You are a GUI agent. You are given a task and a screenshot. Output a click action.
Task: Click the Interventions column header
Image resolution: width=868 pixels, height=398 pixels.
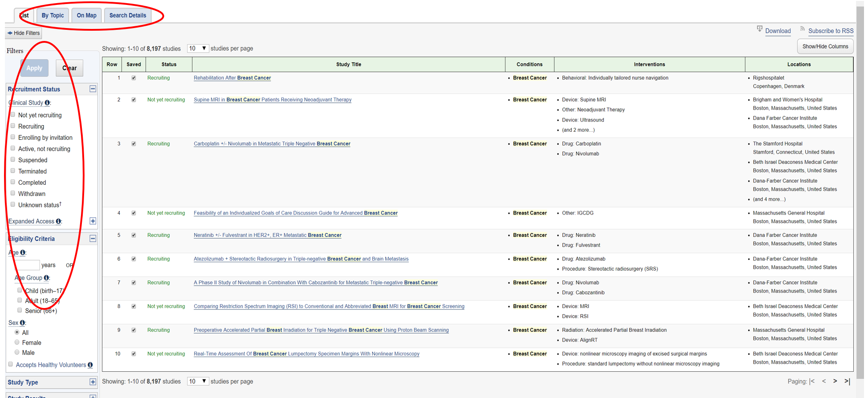coord(649,65)
